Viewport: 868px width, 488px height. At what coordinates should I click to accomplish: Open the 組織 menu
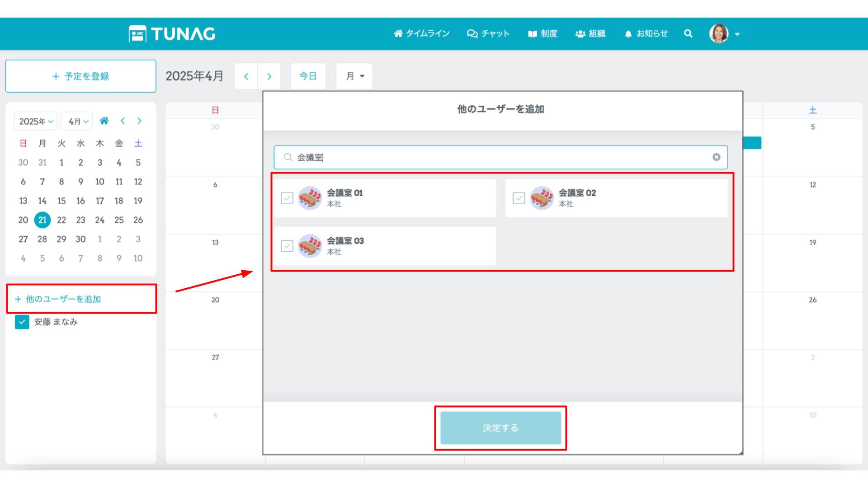click(x=590, y=33)
